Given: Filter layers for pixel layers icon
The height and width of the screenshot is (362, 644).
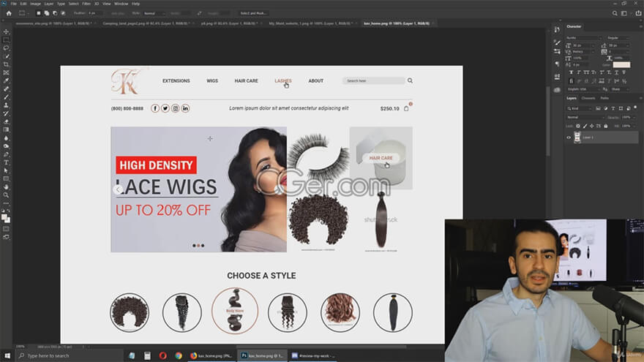Looking at the screenshot, I should (598, 108).
